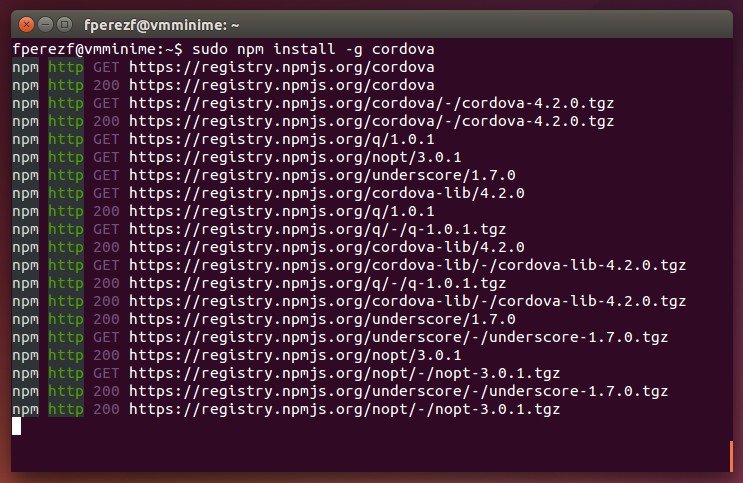The image size is (743, 483).
Task: Select the 200 nopt-3.0.1.tgz line
Action: [x=286, y=410]
